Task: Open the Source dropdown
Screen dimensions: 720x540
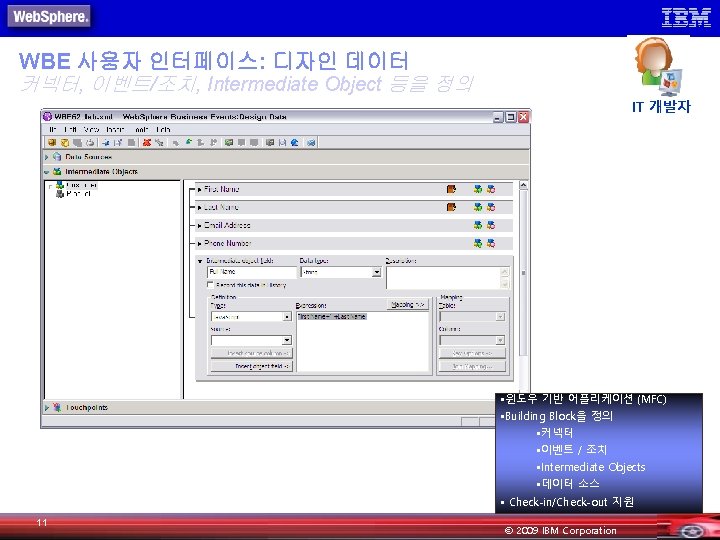Action: tap(287, 340)
